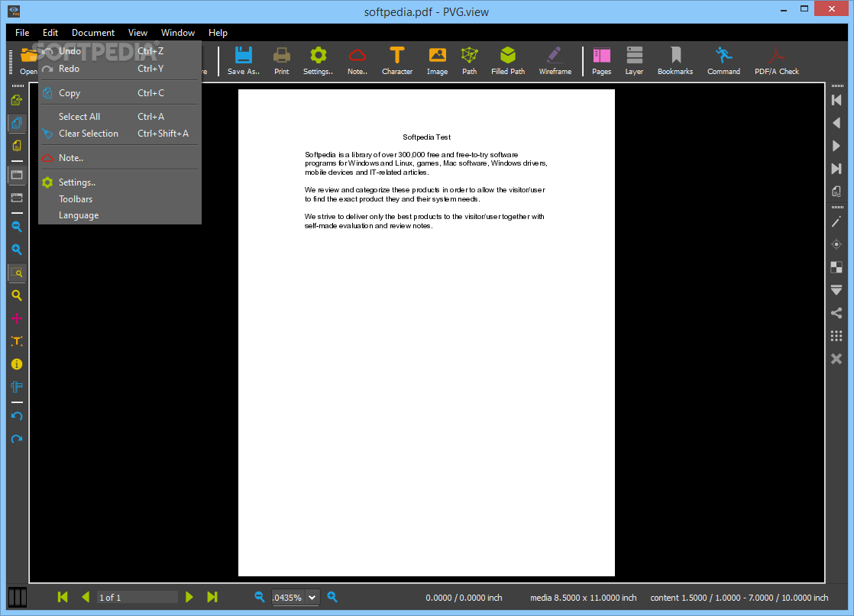Click the zoom out icon in left toolbar
Image resolution: width=854 pixels, height=616 pixels.
click(x=17, y=227)
